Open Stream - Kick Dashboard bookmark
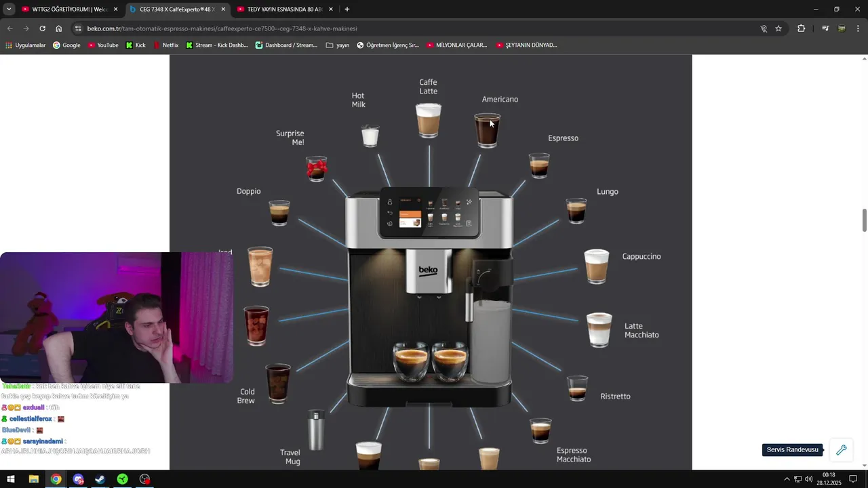Screen dimensions: 868x488 click(x=217, y=45)
